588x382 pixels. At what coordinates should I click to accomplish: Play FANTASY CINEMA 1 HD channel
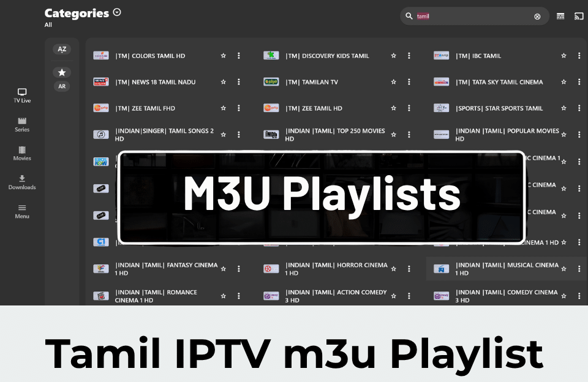[x=166, y=269]
